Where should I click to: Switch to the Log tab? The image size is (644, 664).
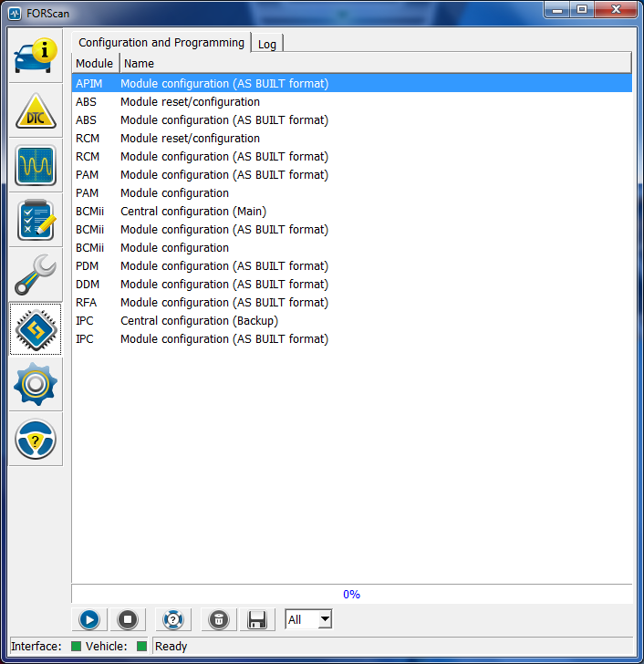(x=267, y=44)
